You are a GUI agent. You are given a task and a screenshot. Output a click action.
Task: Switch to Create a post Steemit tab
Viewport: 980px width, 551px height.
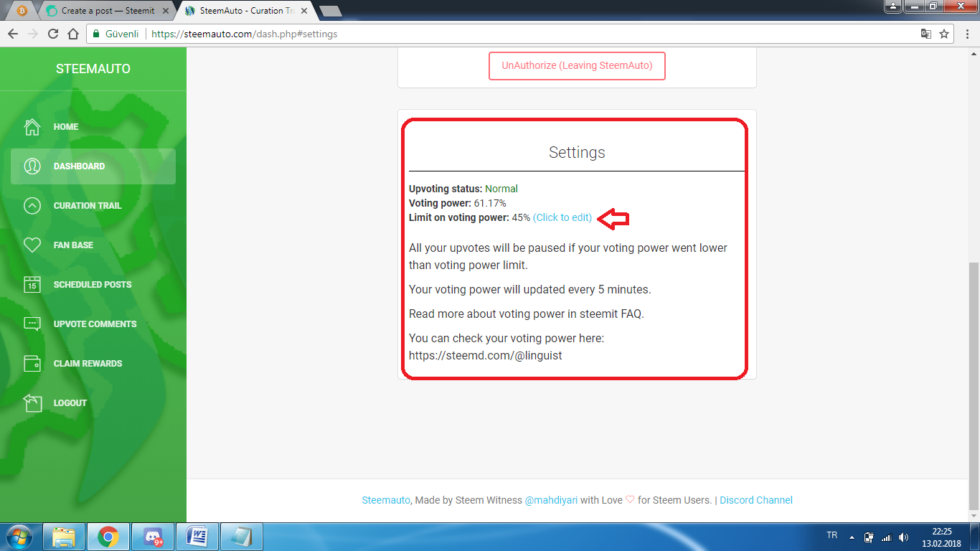click(106, 11)
